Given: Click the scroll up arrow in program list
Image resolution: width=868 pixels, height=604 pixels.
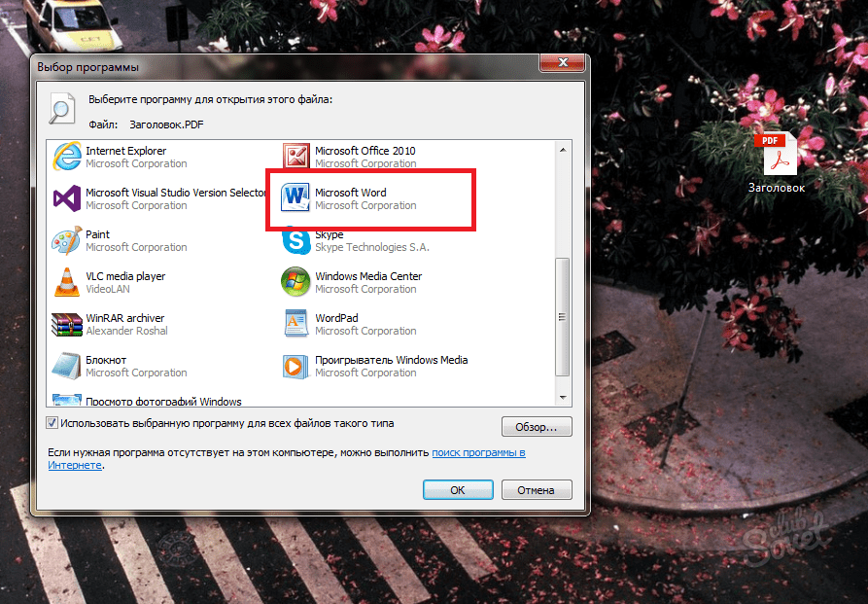Looking at the screenshot, I should click(x=563, y=150).
